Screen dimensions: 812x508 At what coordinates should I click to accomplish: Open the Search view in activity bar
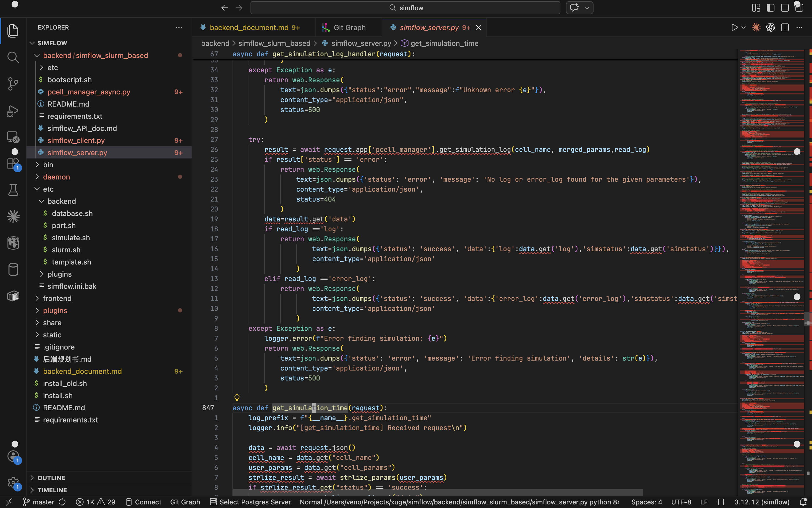pos(13,57)
